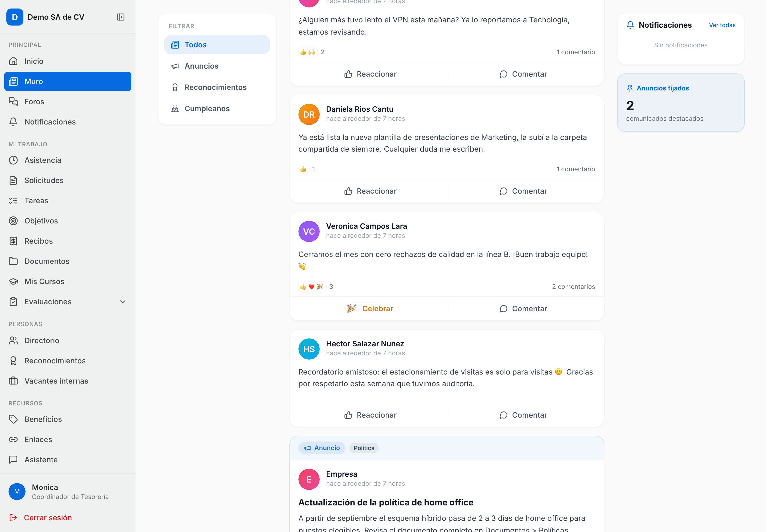Open Inicio home icon in sidebar
Screen dimensions: 766x532
pyautogui.click(x=13, y=61)
